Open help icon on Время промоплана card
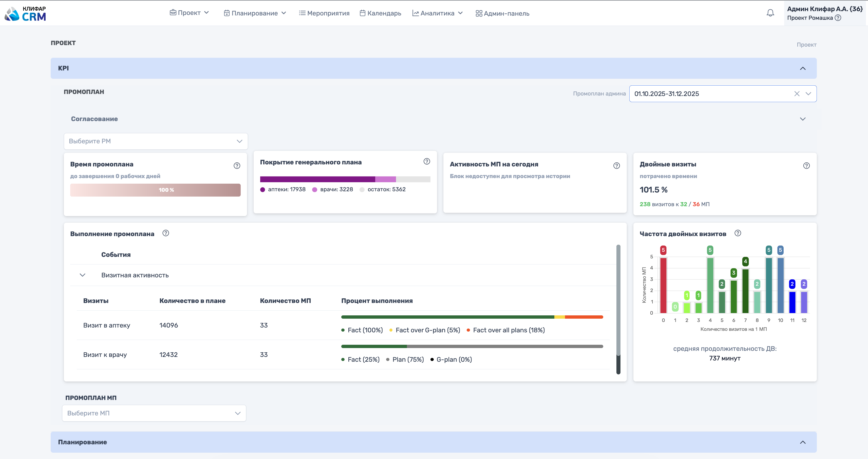The height and width of the screenshot is (459, 868). click(x=237, y=165)
